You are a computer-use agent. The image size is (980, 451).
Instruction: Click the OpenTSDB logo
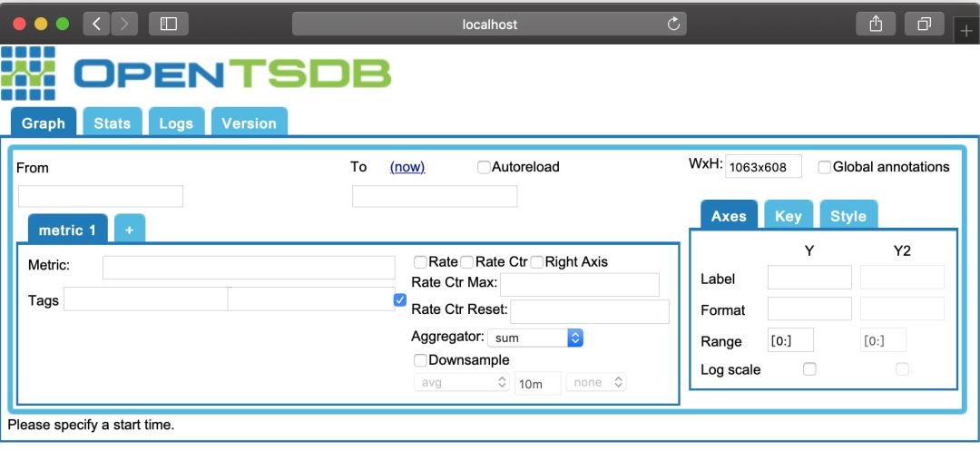(x=196, y=74)
